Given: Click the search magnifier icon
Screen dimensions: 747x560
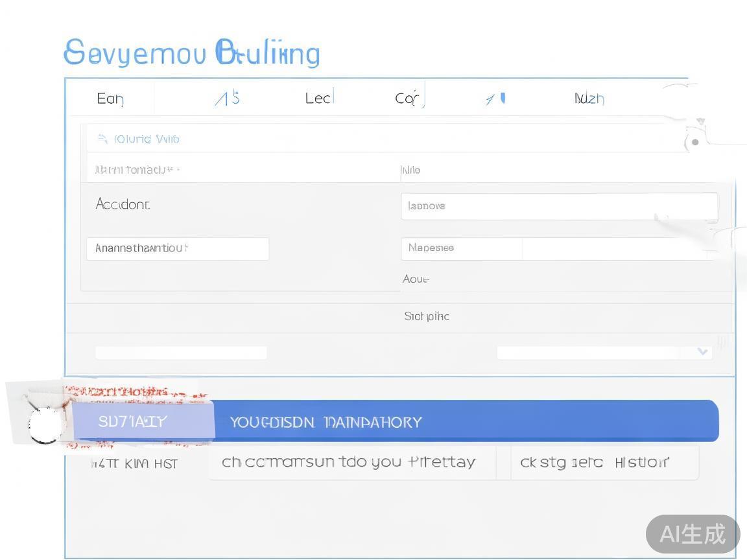Looking at the screenshot, I should pos(102,139).
